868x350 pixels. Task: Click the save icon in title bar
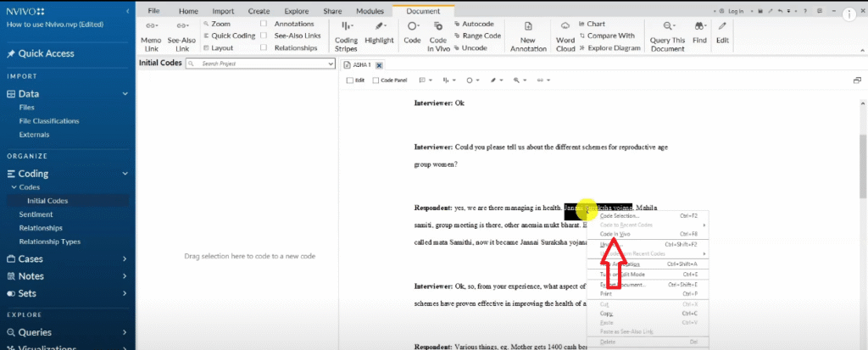coord(760,11)
